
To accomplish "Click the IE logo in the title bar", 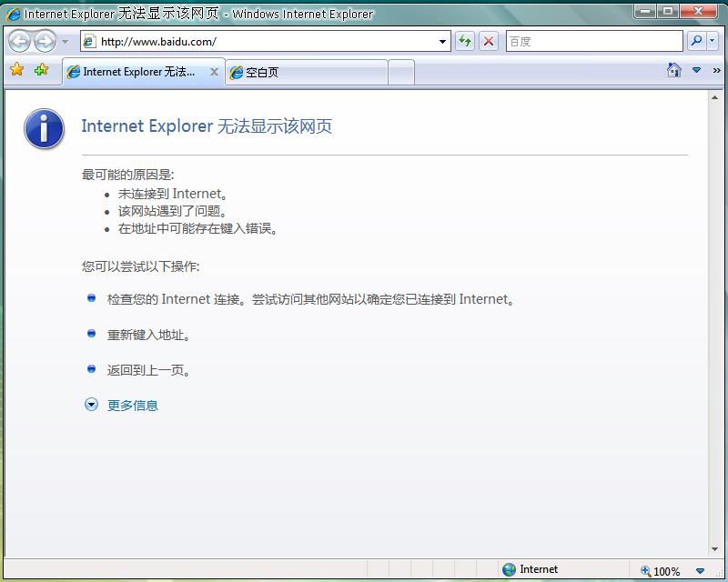I will coord(13,15).
